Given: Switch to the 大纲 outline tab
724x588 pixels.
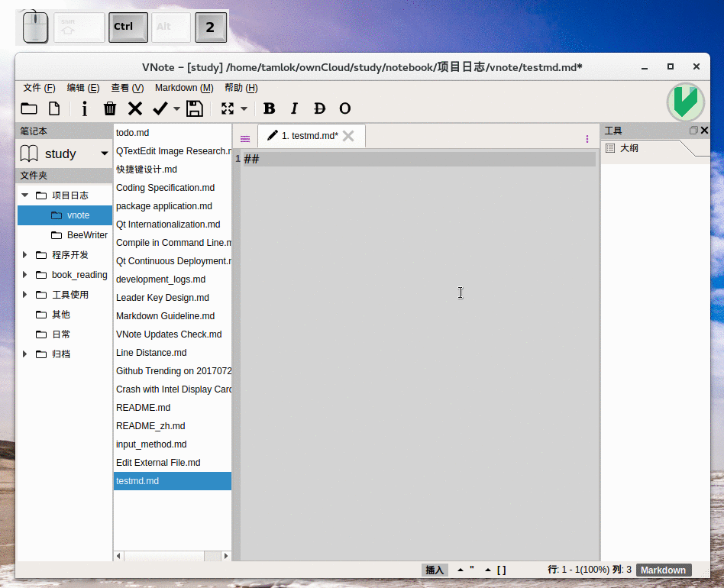Looking at the screenshot, I should pos(629,149).
